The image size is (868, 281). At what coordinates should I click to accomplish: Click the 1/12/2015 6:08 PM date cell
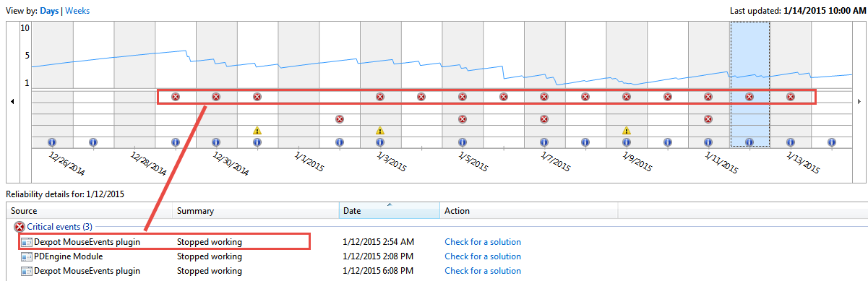click(x=379, y=271)
